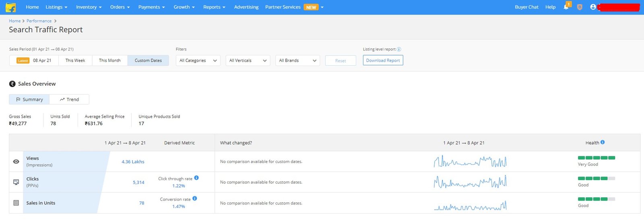
Task: Open the Payments menu in navbar
Action: coord(151,7)
